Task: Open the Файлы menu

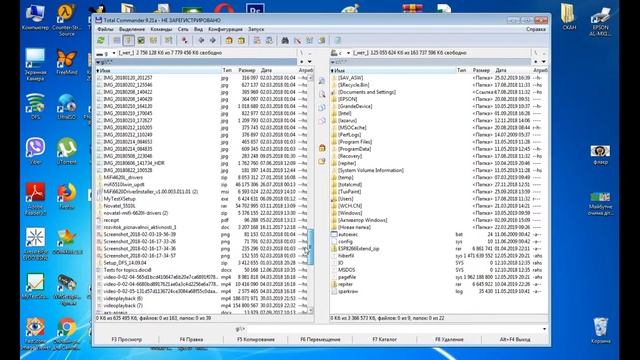Action: [105, 29]
